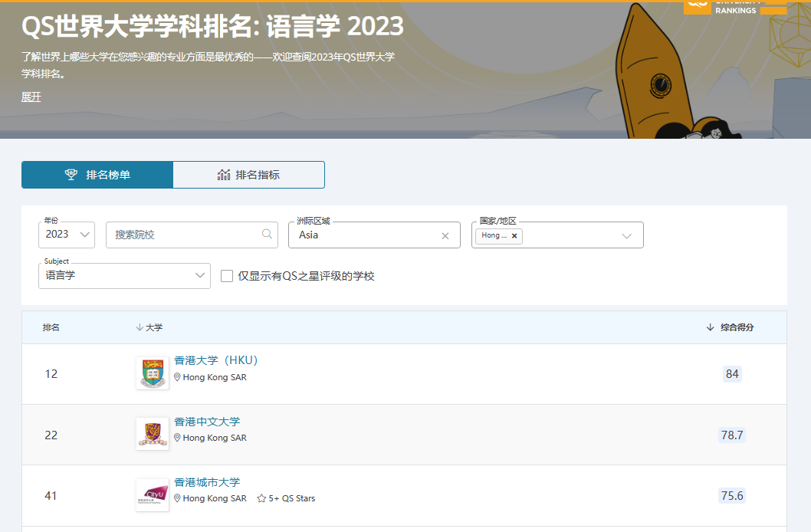
Task: Click the 排名 column header
Action: click(x=51, y=327)
